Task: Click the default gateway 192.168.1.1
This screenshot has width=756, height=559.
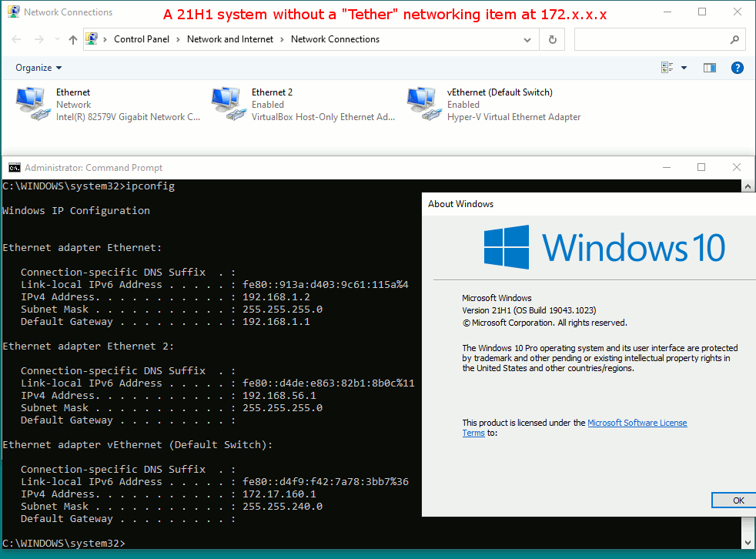Action: point(276,321)
